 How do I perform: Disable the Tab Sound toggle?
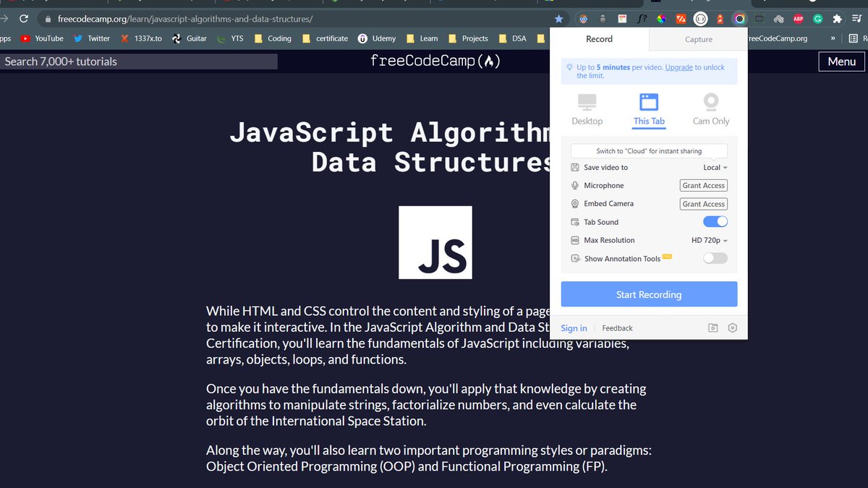point(715,222)
